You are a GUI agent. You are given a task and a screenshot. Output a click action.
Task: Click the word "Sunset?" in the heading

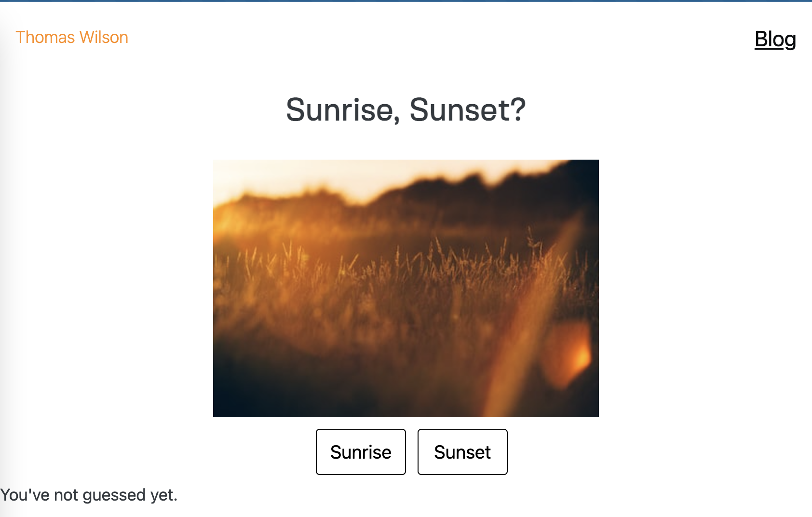tap(467, 110)
